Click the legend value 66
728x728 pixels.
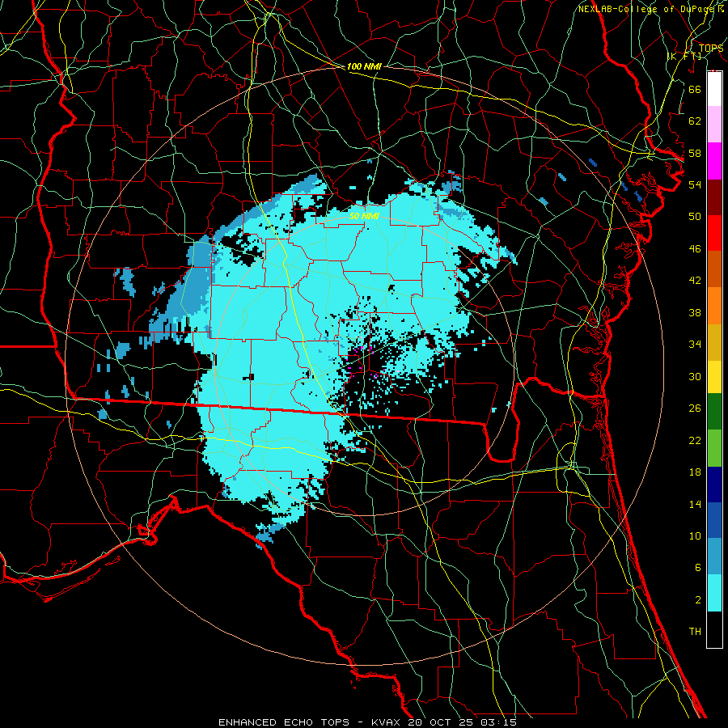695,89
